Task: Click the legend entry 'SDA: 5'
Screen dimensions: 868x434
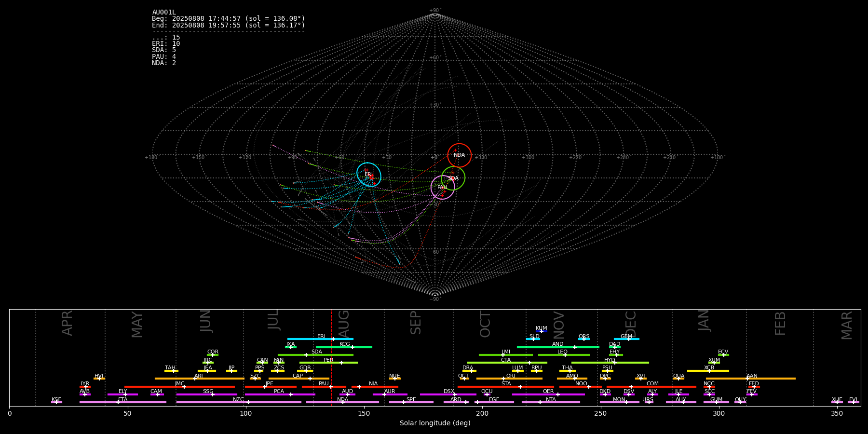Action: pyautogui.click(x=164, y=50)
